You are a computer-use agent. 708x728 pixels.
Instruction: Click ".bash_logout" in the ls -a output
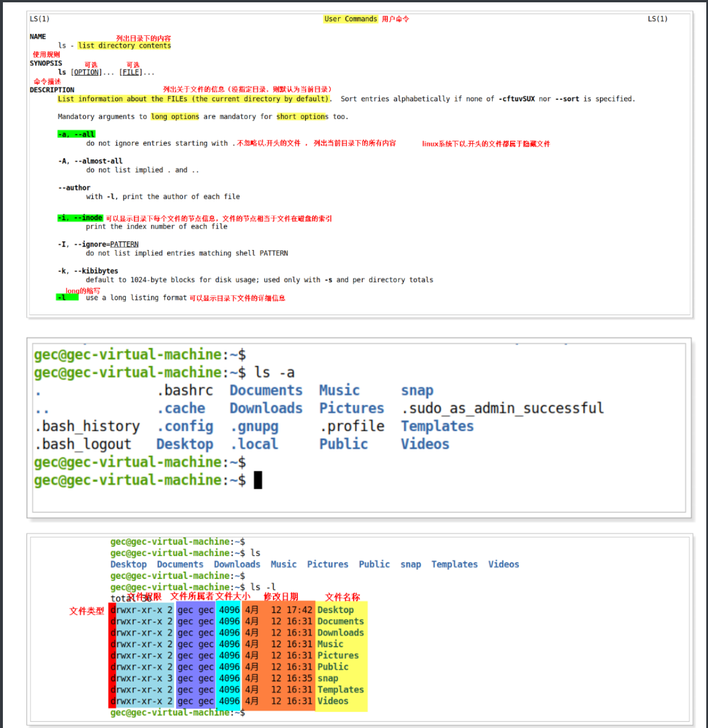pyautogui.click(x=83, y=444)
